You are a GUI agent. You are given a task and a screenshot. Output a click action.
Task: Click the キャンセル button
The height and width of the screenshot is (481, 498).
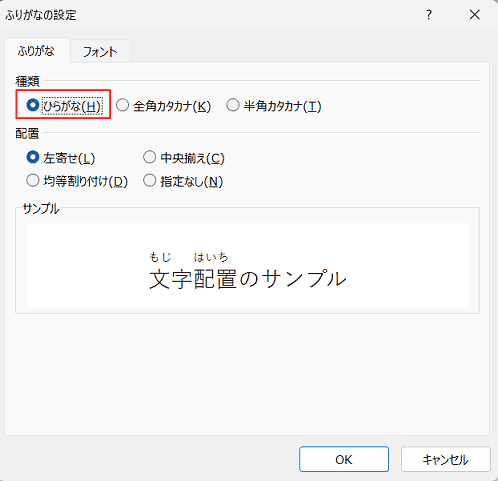click(x=446, y=459)
